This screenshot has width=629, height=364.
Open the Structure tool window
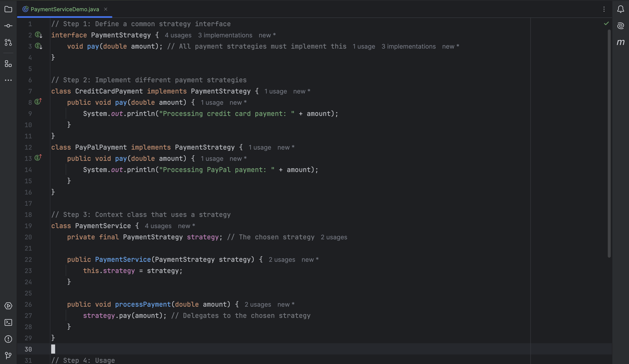coord(8,64)
